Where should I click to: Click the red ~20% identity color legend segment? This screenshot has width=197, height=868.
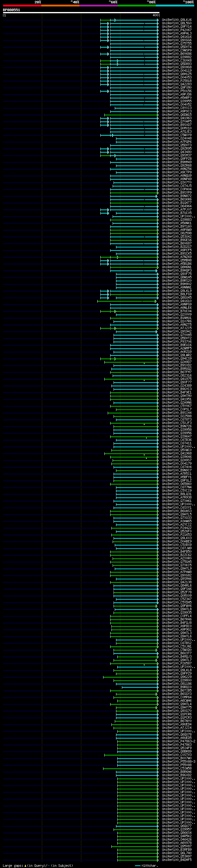point(22,6)
